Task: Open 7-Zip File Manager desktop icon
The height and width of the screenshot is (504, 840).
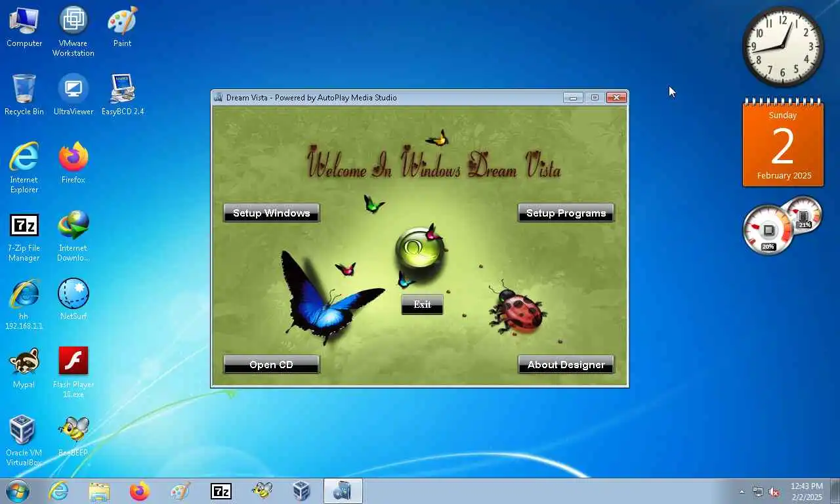Action: pyautogui.click(x=24, y=236)
